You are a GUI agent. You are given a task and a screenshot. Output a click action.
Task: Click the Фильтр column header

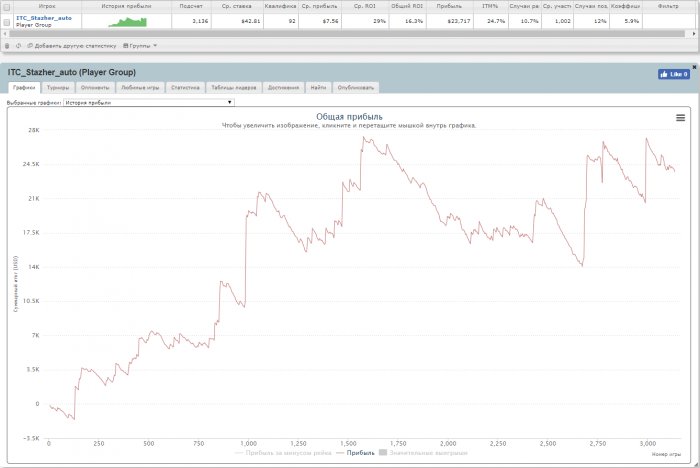point(668,6)
